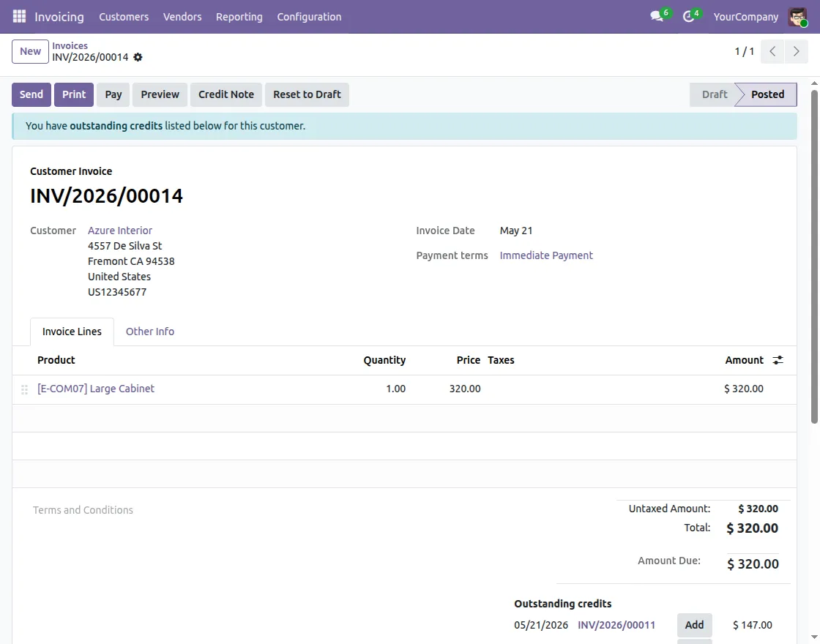Image resolution: width=820 pixels, height=644 pixels.
Task: Click the quantity 1.00 cell
Action: [x=395, y=389]
